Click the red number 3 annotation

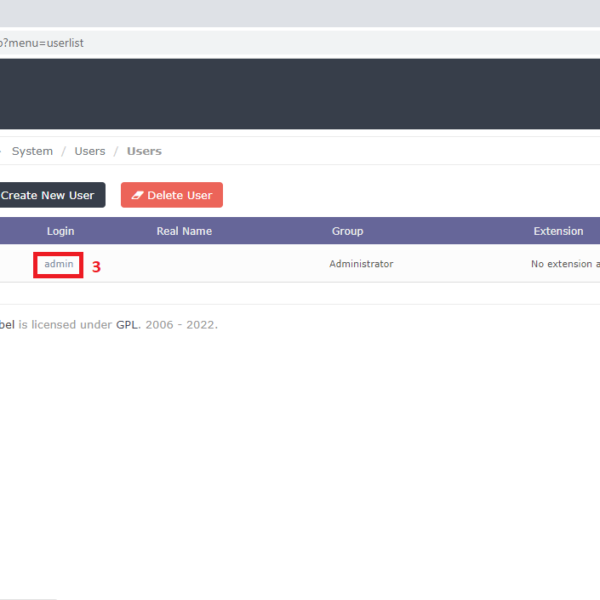(96, 267)
